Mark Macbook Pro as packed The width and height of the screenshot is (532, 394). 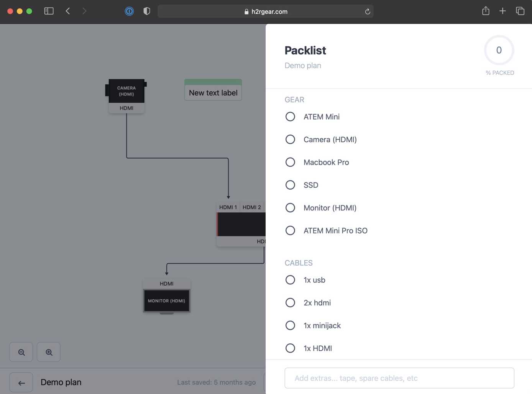pos(290,162)
